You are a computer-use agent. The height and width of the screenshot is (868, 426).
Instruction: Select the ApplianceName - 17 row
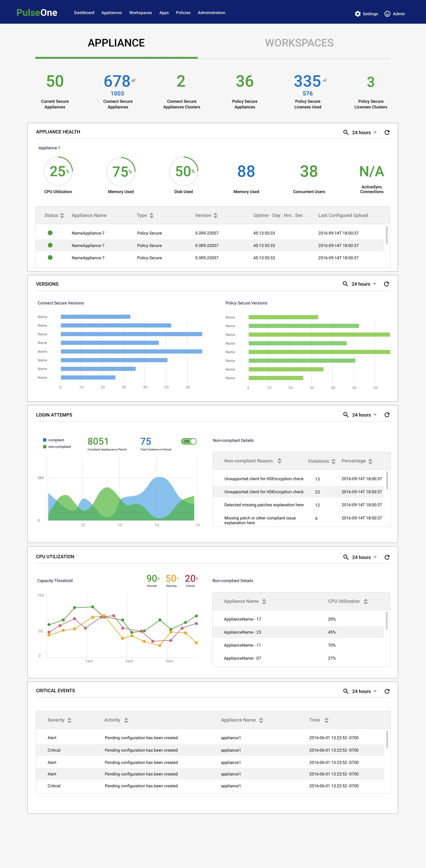pos(298,619)
